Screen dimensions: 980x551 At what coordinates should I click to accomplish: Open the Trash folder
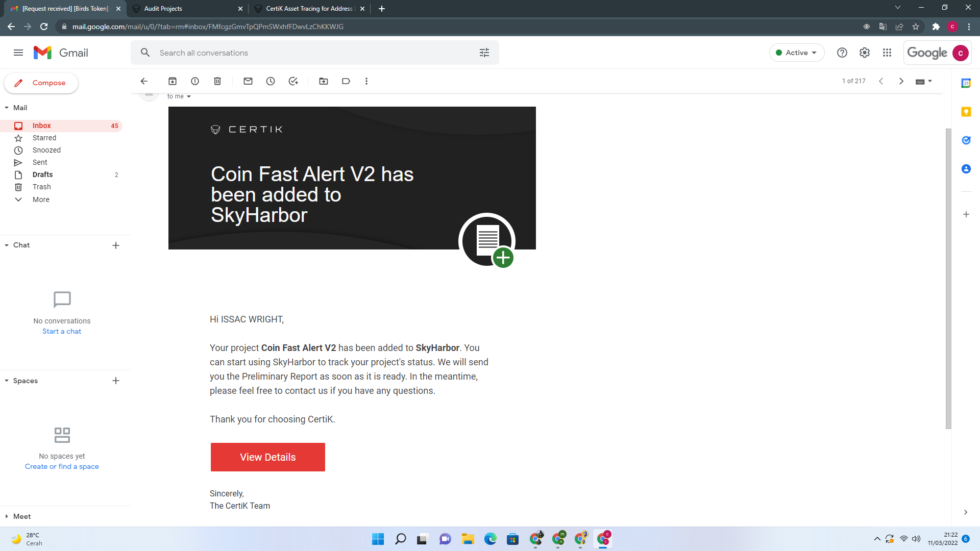[x=61, y=187]
